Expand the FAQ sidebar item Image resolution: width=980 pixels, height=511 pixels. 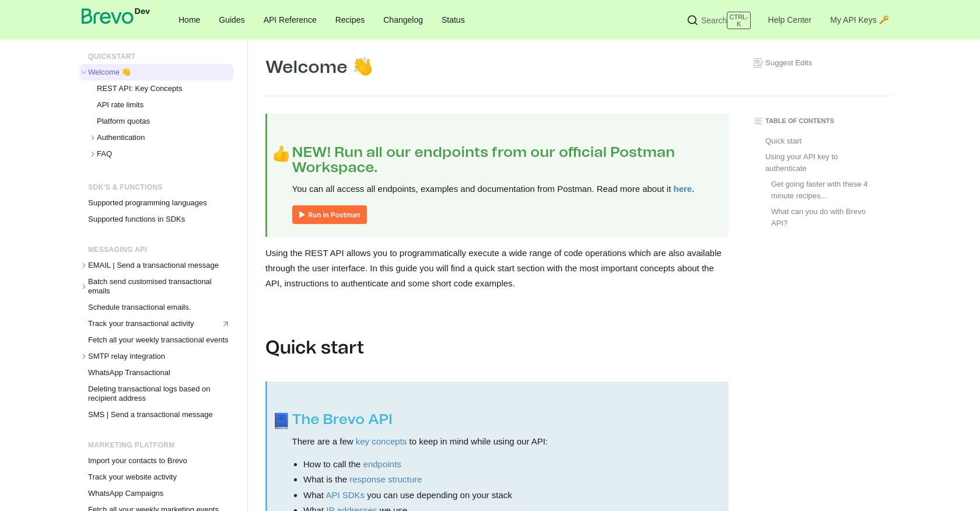click(x=93, y=154)
